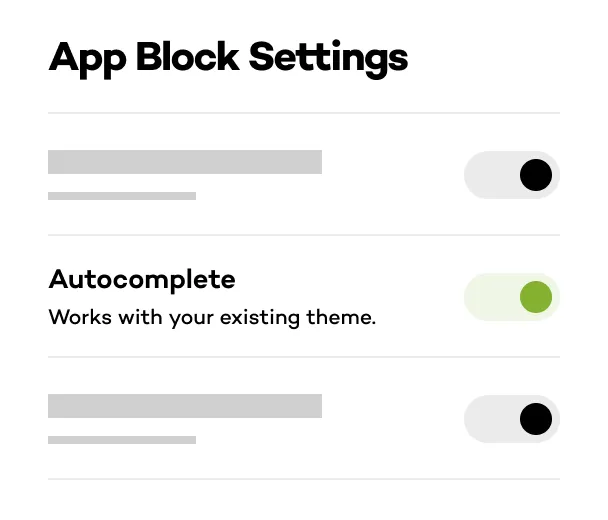Toggle the first setting's switch above Autocomplete
Image resolution: width=608 pixels, height=520 pixels.
[511, 175]
